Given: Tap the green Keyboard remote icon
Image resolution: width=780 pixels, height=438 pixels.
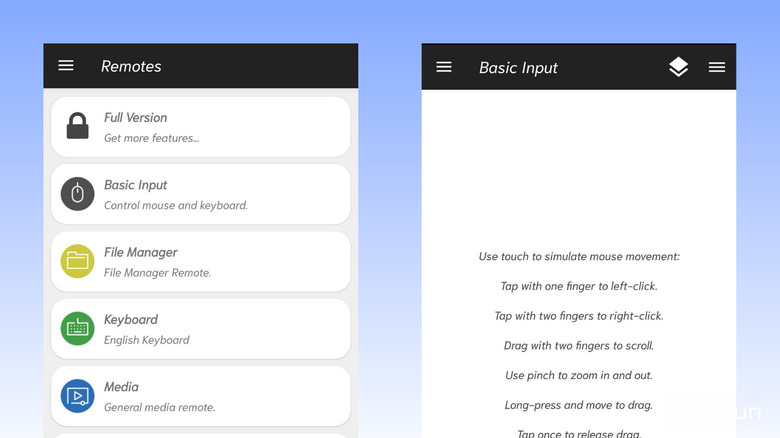Looking at the screenshot, I should (x=77, y=328).
